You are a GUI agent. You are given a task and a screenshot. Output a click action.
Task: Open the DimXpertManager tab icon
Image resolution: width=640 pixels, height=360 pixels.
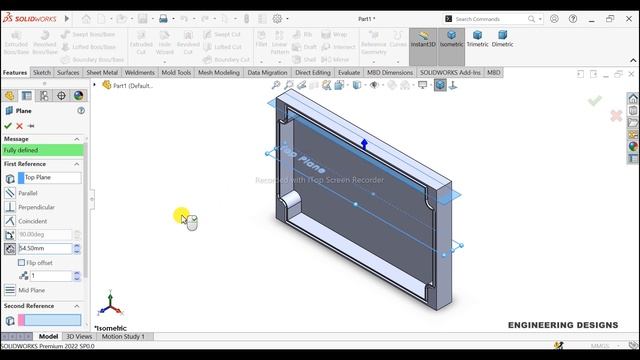click(61, 96)
